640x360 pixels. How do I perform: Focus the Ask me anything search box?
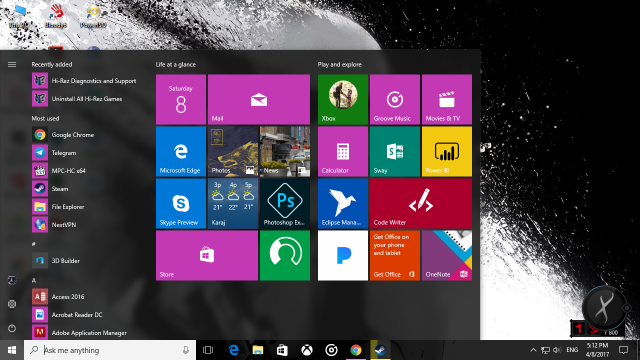click(x=110, y=350)
